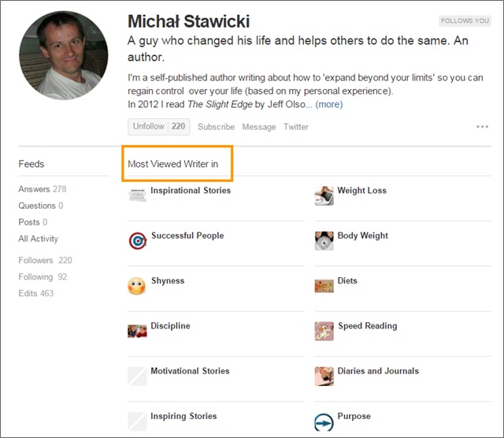Click the Diets topic icon
Image resolution: width=504 pixels, height=438 pixels.
pos(324,286)
